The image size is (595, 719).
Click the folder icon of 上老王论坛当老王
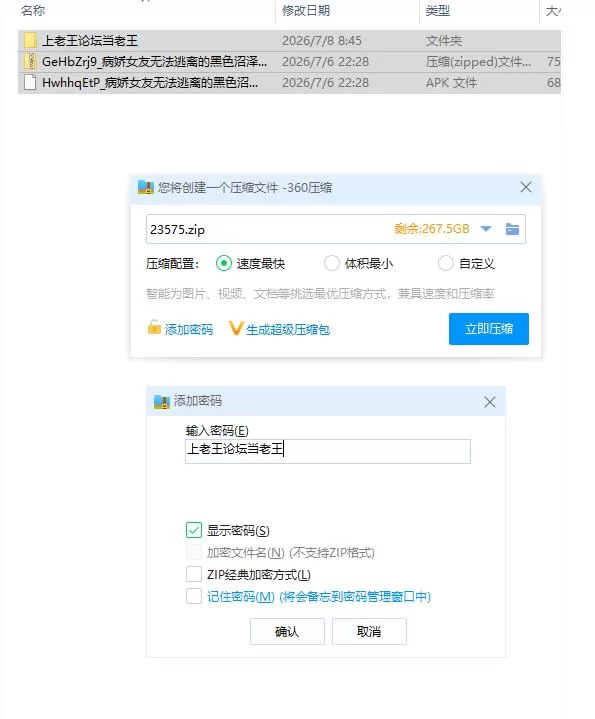click(x=30, y=41)
